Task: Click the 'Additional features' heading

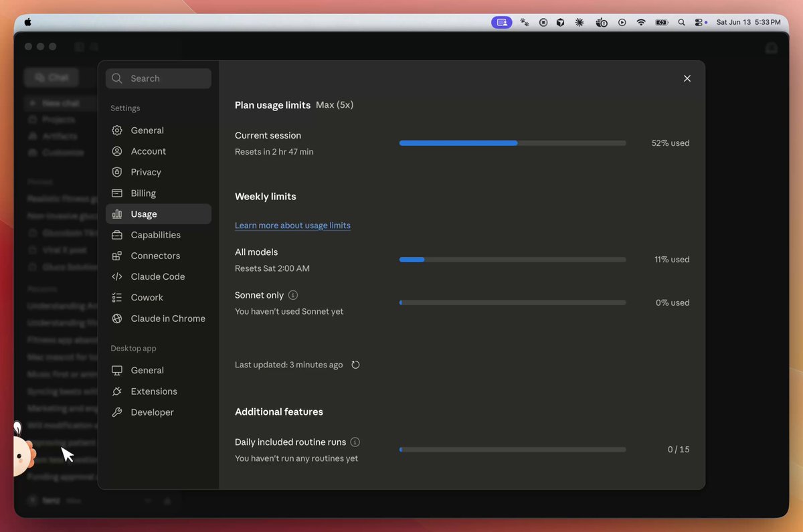Action: pyautogui.click(x=279, y=412)
